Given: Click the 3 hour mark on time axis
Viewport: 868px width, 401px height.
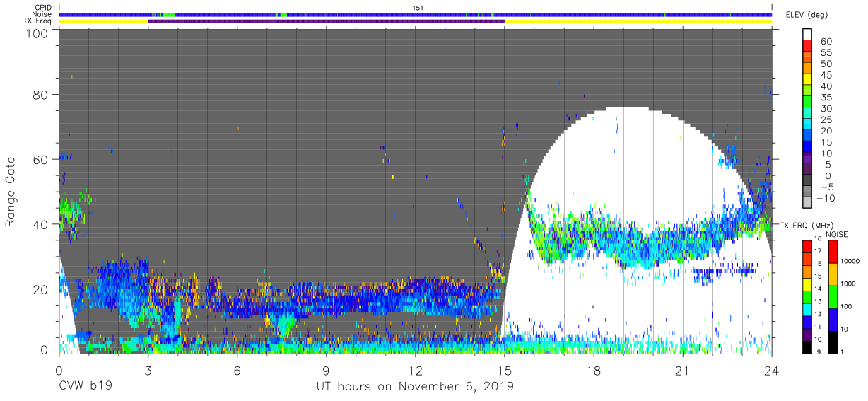Looking at the screenshot, I should 148,370.
